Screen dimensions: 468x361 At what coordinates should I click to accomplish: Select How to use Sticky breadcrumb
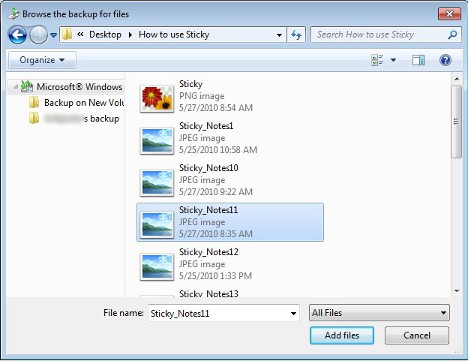pos(174,34)
